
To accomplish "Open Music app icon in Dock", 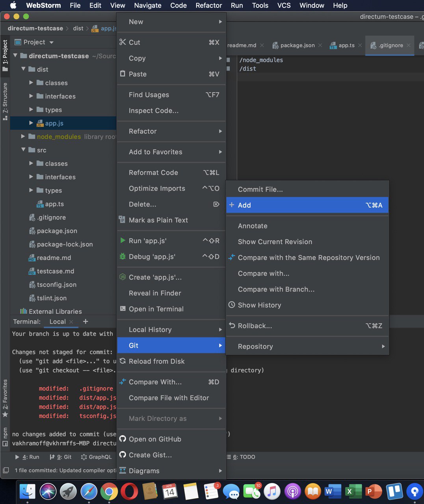I will (272, 491).
